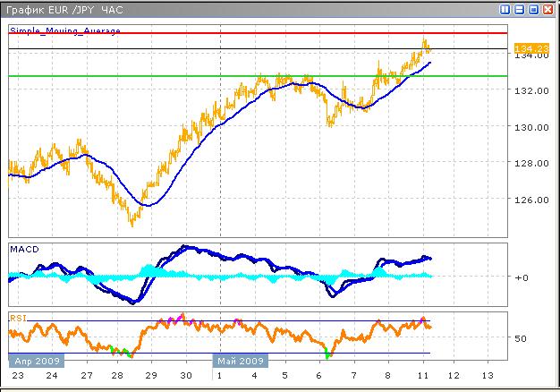This screenshot has height=392, width=560.
Task: Click the +0 level on MACD axis
Action: click(x=522, y=277)
